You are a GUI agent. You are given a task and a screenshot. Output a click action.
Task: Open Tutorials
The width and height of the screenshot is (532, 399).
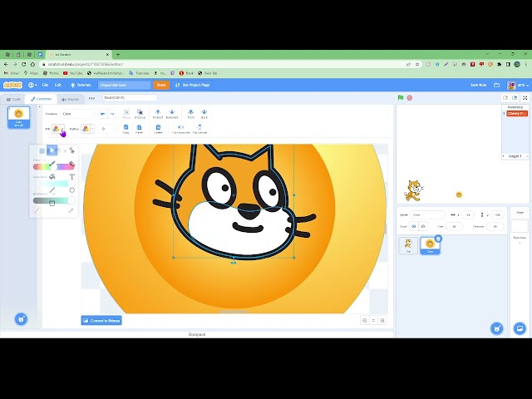tap(81, 85)
